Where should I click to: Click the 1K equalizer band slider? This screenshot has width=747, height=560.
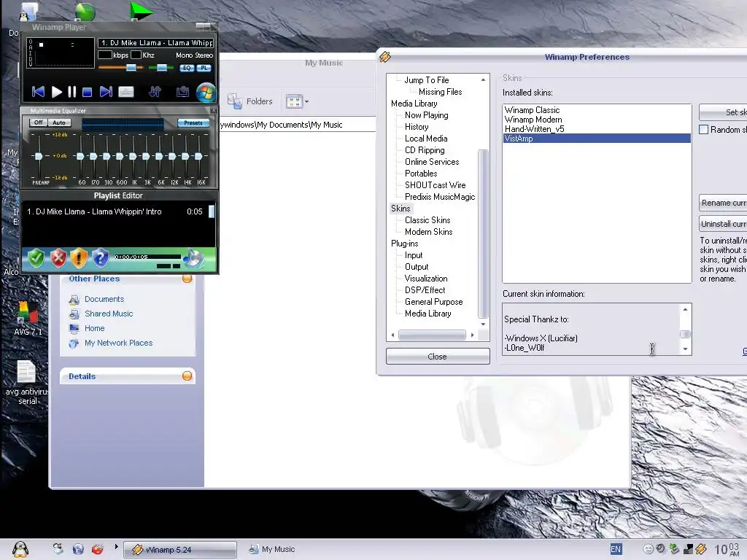[133, 156]
